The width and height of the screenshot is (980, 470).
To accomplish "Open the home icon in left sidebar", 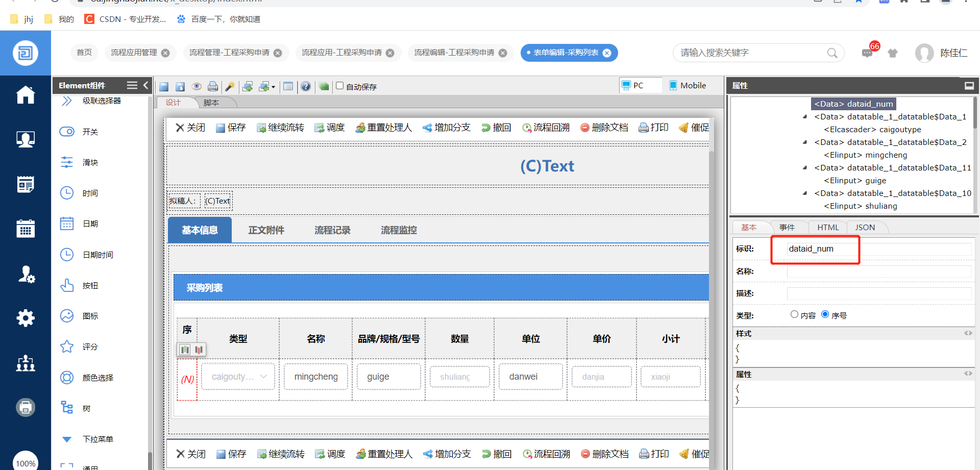I will pos(26,95).
